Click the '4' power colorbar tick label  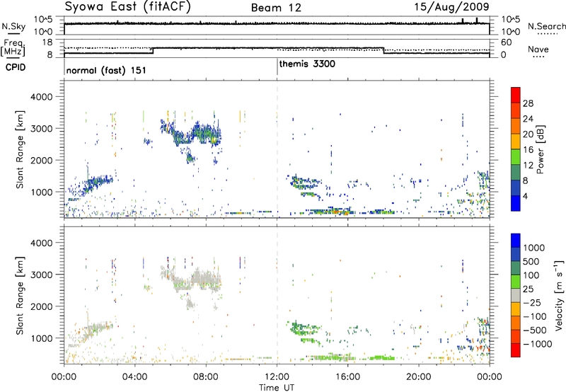tap(526, 196)
